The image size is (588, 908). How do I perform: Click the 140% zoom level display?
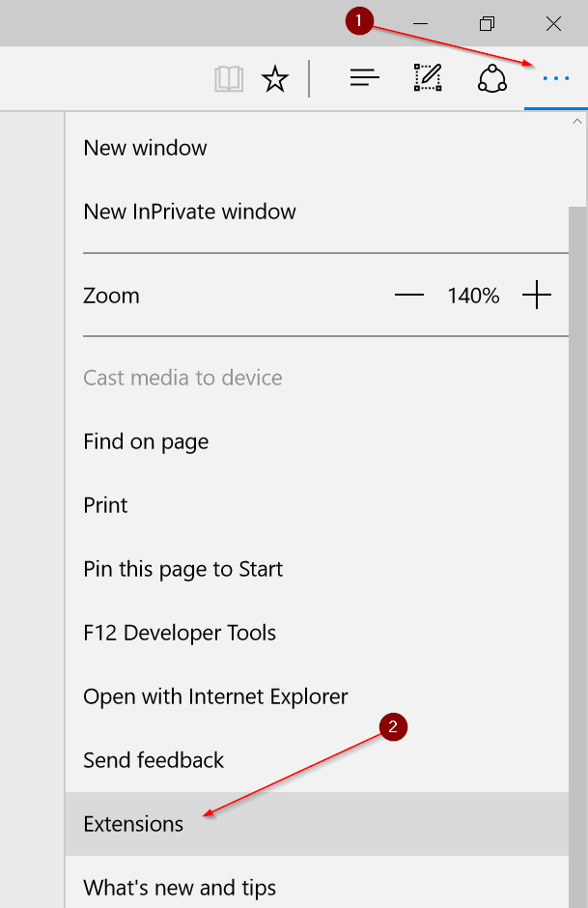coord(472,295)
